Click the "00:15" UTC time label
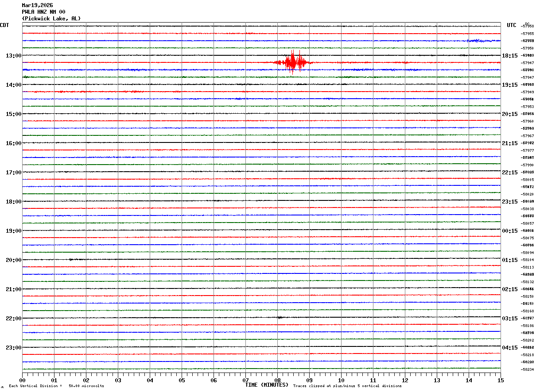Screen dimensions: 536x392 (x=510, y=231)
